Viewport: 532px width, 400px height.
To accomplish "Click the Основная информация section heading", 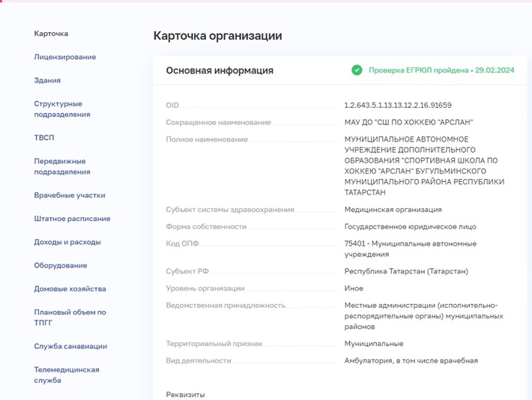I will click(x=220, y=70).
